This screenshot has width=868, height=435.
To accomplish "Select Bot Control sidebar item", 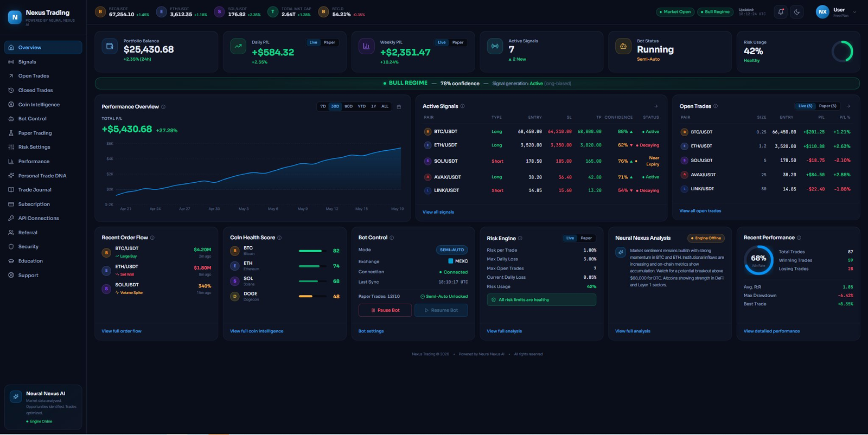I will 43,119.
